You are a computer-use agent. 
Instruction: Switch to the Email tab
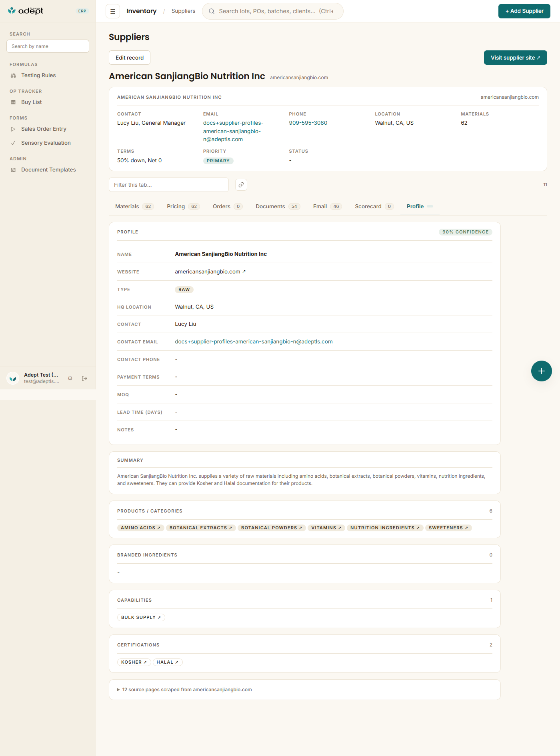tap(327, 206)
